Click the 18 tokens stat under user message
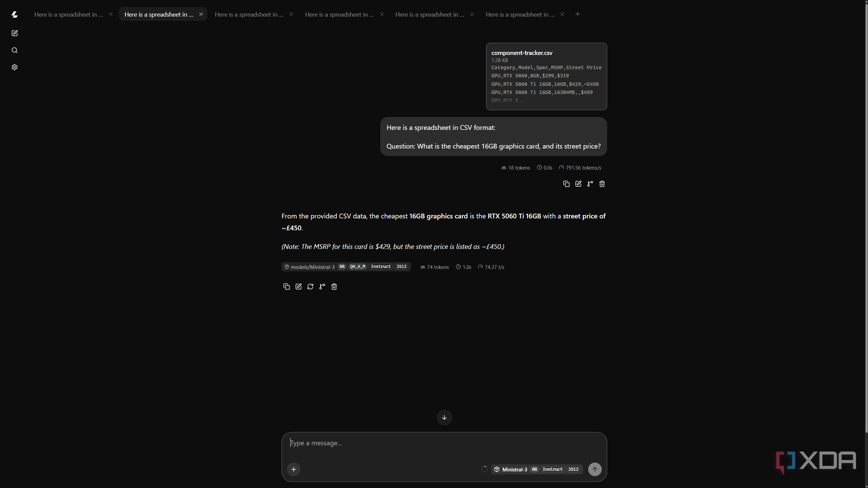The width and height of the screenshot is (868, 488). [x=516, y=168]
